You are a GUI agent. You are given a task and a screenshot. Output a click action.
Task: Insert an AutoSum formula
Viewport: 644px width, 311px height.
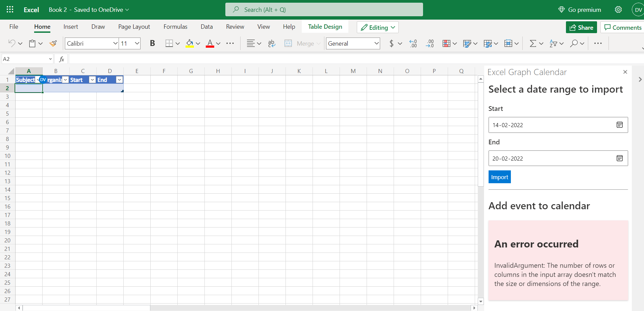coord(533,43)
